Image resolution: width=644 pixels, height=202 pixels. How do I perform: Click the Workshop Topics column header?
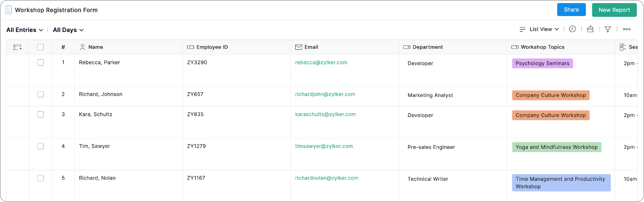pos(561,47)
